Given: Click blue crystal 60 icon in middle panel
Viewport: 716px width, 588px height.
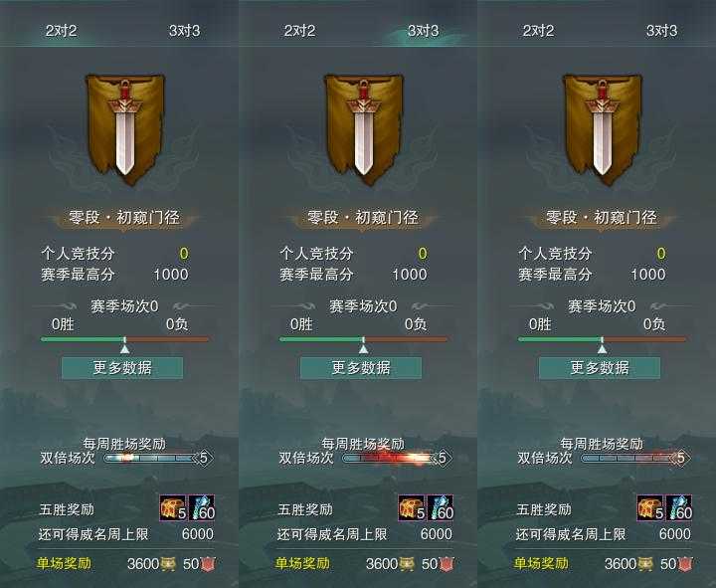Looking at the screenshot, I should [441, 507].
